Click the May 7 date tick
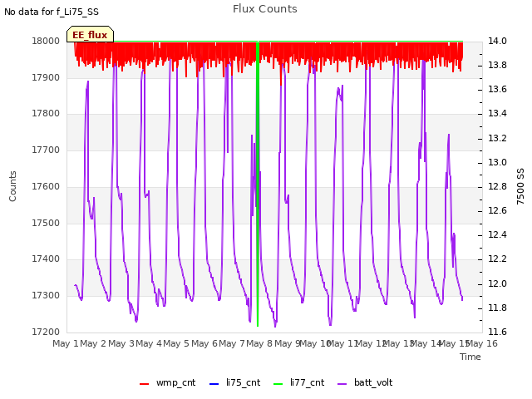Screen dimensions: 532x399 click(x=232, y=343)
